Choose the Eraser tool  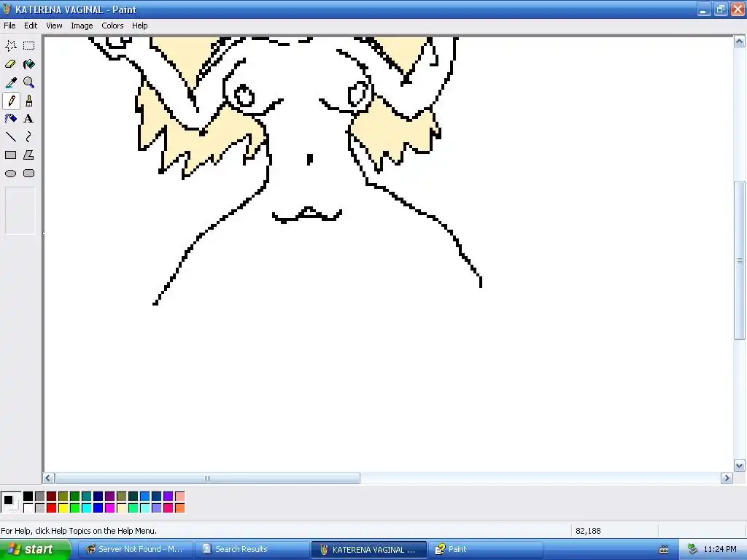[x=11, y=64]
